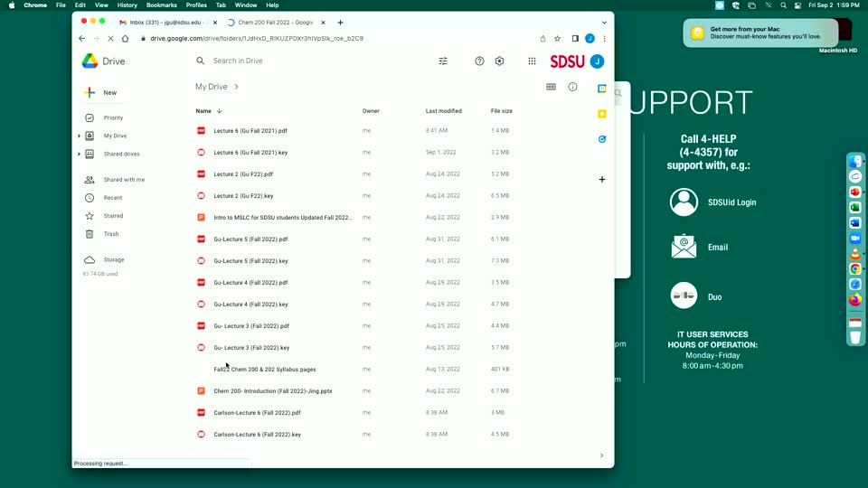Open the Bookmarks menu in menu bar
Screen dimensions: 868x488
161,5
